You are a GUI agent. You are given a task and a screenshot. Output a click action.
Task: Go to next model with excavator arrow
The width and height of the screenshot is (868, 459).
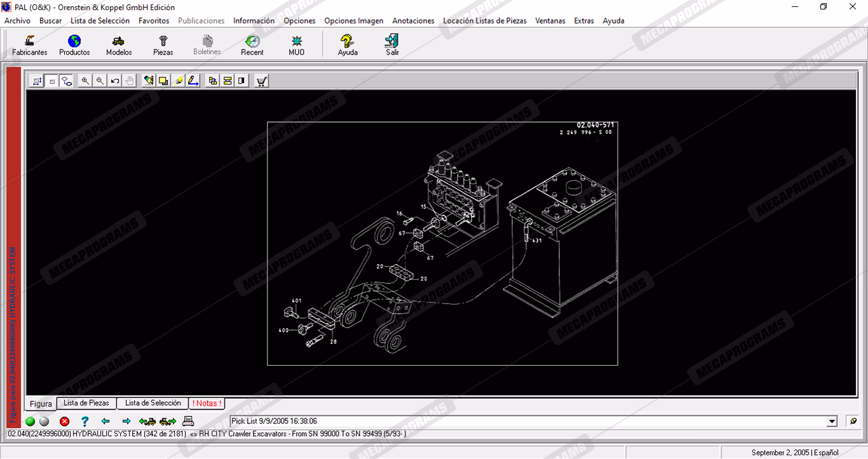(168, 421)
